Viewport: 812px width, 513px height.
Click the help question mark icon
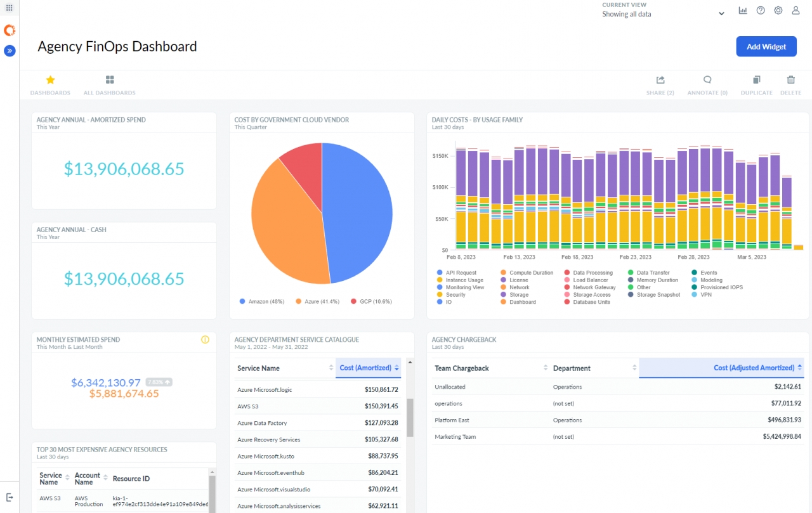pyautogui.click(x=761, y=10)
